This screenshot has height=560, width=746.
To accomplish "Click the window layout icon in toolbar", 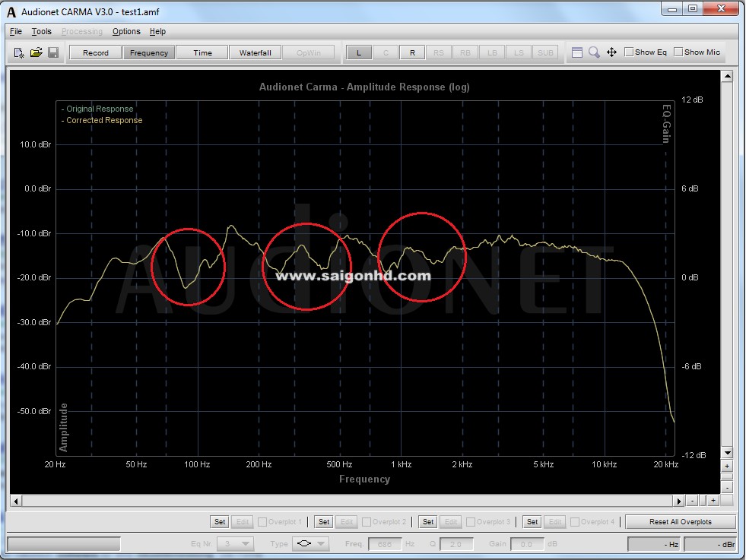I will coord(577,52).
